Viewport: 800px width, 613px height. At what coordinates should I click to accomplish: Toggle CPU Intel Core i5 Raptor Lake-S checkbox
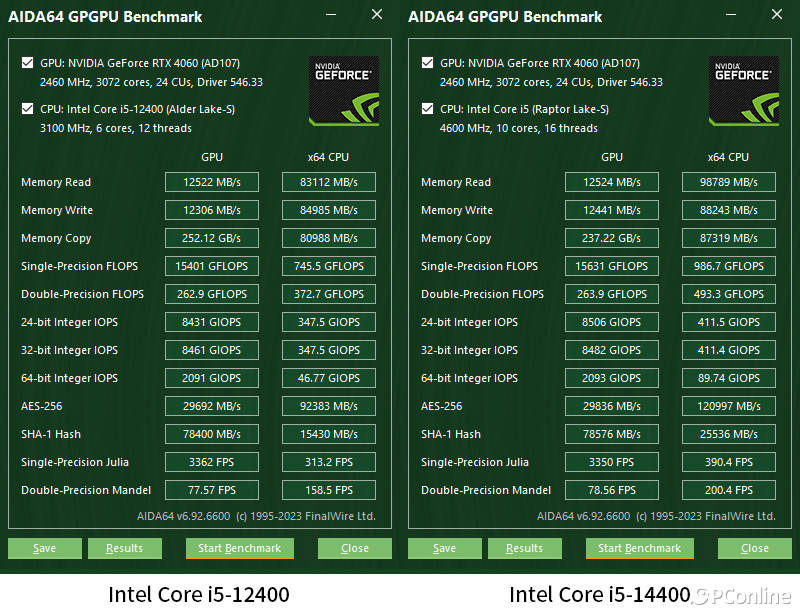click(x=428, y=109)
